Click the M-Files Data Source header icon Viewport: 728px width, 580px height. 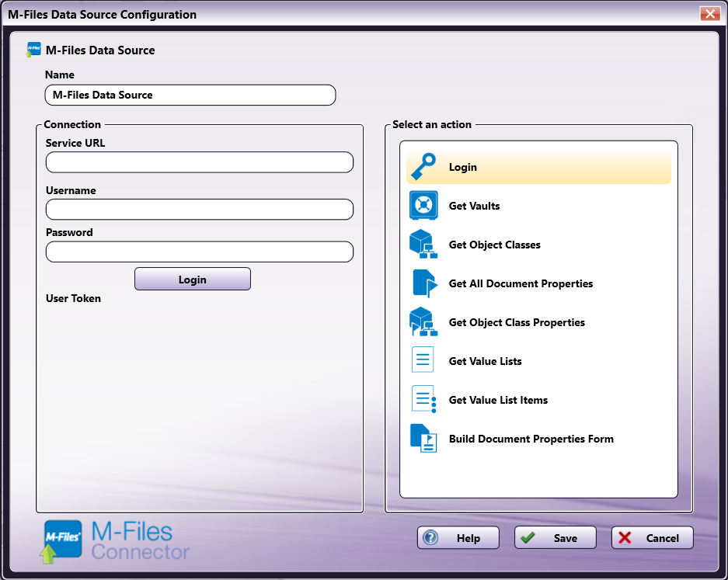click(x=33, y=50)
